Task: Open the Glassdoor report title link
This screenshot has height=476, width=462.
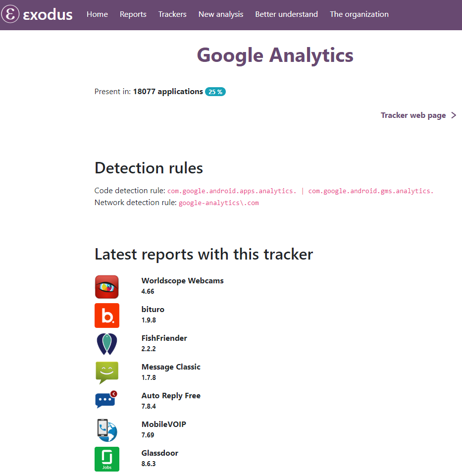Action: pos(159,453)
